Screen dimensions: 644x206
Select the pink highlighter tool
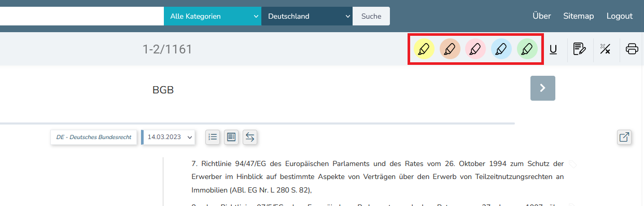click(475, 49)
